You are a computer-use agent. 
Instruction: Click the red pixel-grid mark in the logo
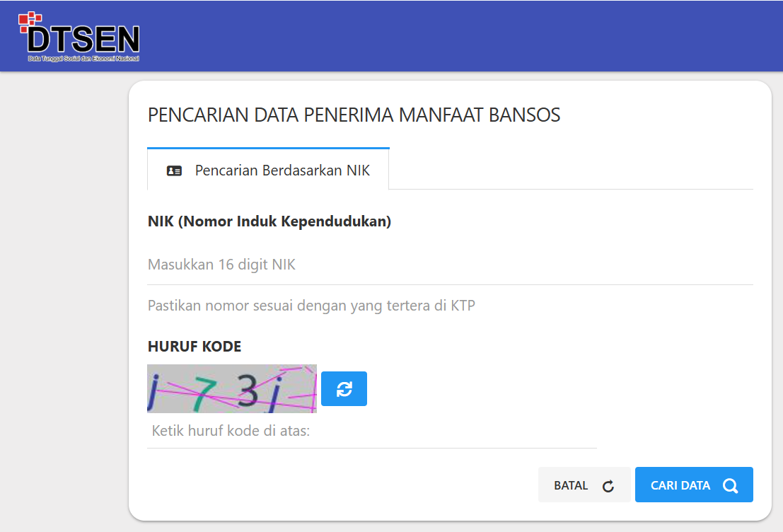coord(30,20)
